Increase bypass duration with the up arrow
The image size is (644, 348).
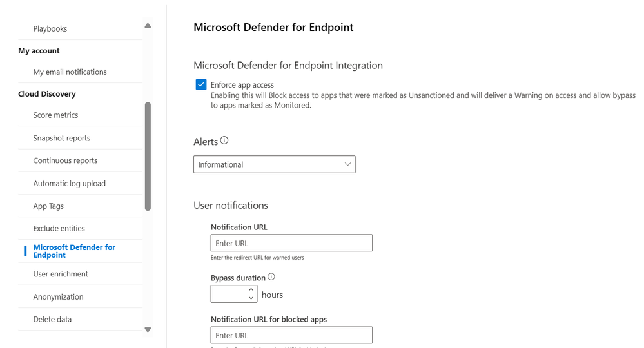pyautogui.click(x=251, y=290)
